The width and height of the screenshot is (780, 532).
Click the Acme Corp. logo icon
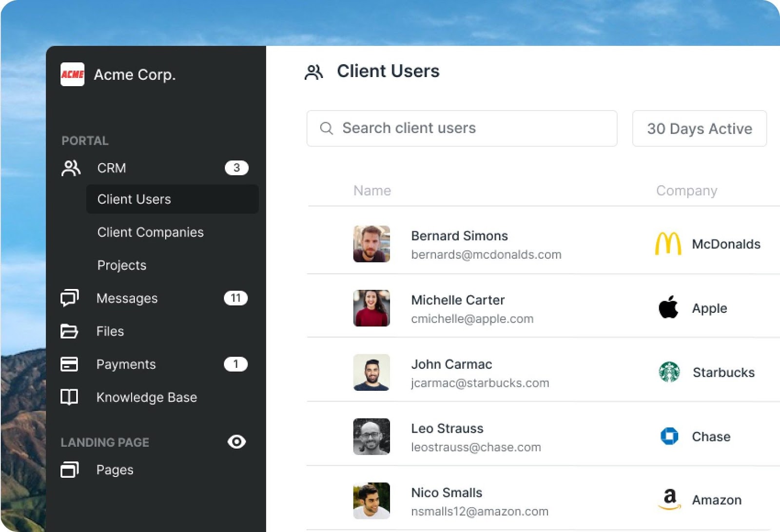[72, 75]
